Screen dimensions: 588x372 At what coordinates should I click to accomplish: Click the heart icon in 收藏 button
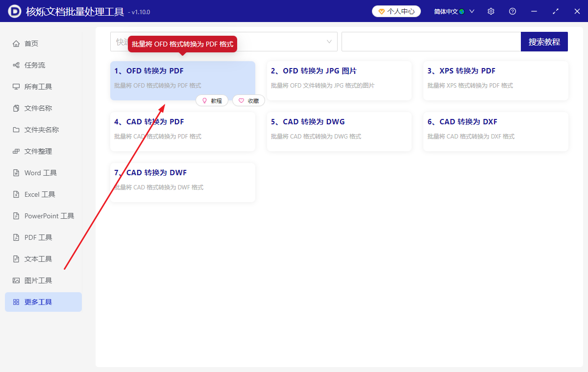241,101
